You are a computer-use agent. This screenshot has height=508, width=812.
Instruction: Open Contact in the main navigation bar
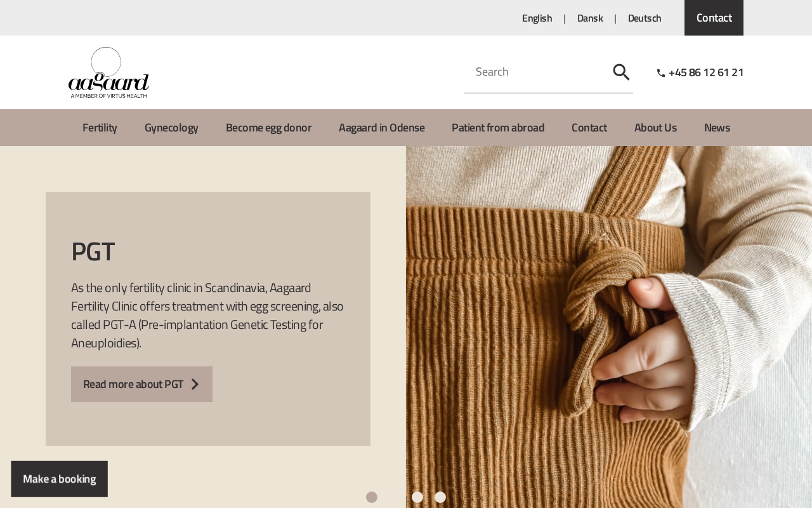click(x=589, y=128)
